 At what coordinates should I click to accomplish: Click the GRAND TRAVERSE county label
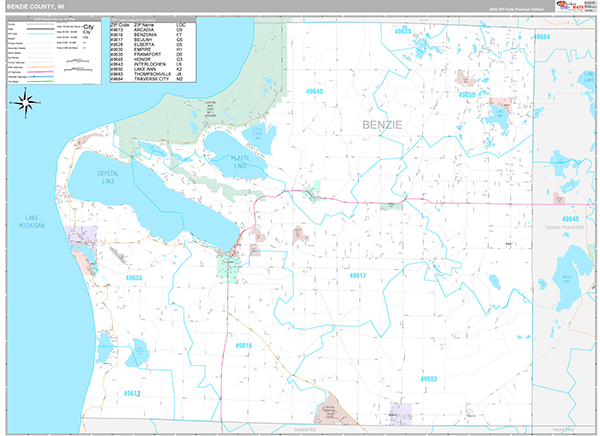[565, 227]
